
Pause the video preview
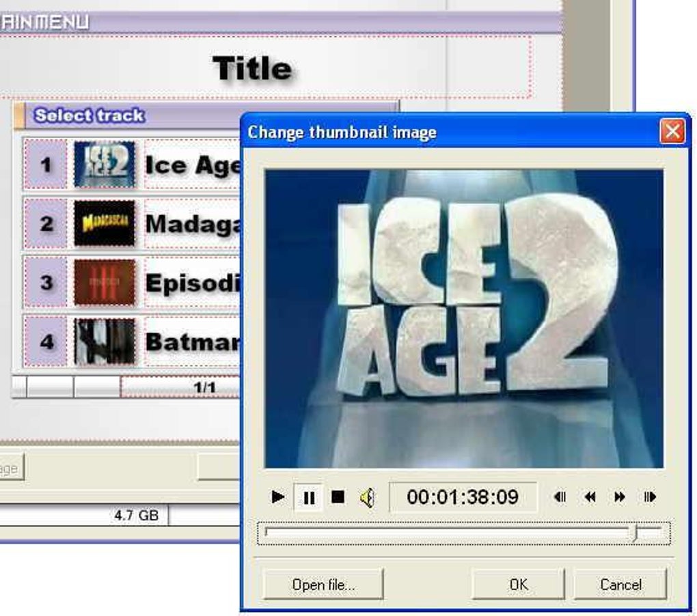pos(308,497)
